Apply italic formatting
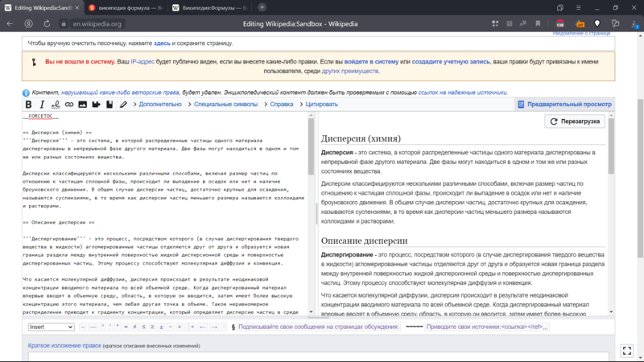 click(42, 105)
